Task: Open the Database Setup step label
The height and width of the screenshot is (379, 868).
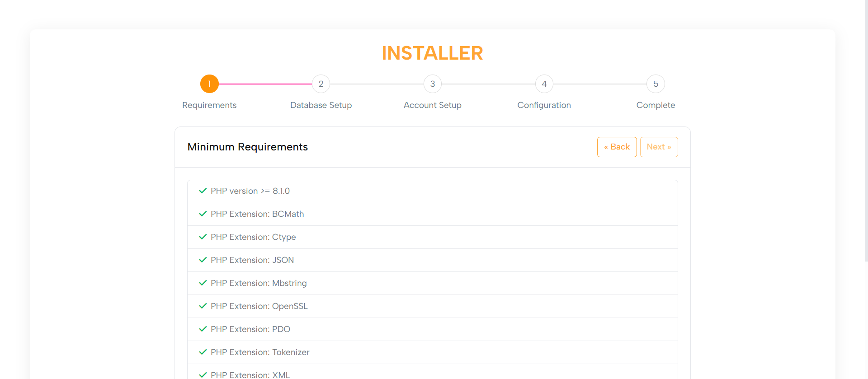Action: coord(321,105)
